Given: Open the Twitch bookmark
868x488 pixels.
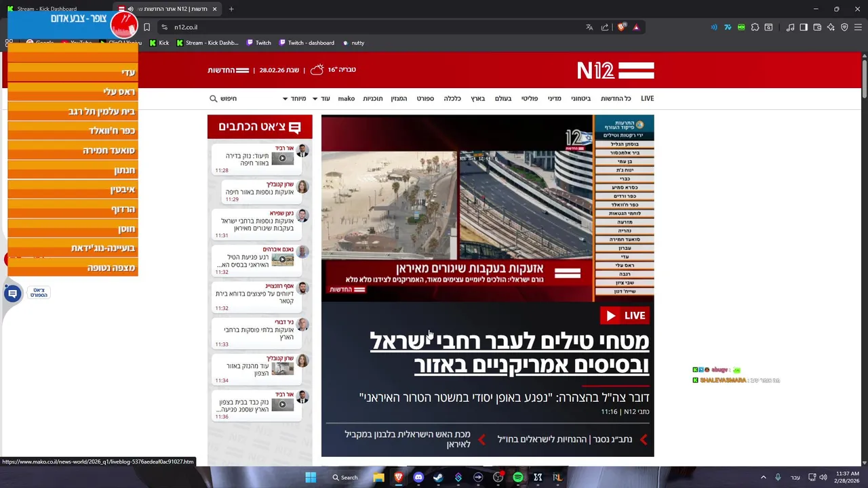Looking at the screenshot, I should (258, 43).
